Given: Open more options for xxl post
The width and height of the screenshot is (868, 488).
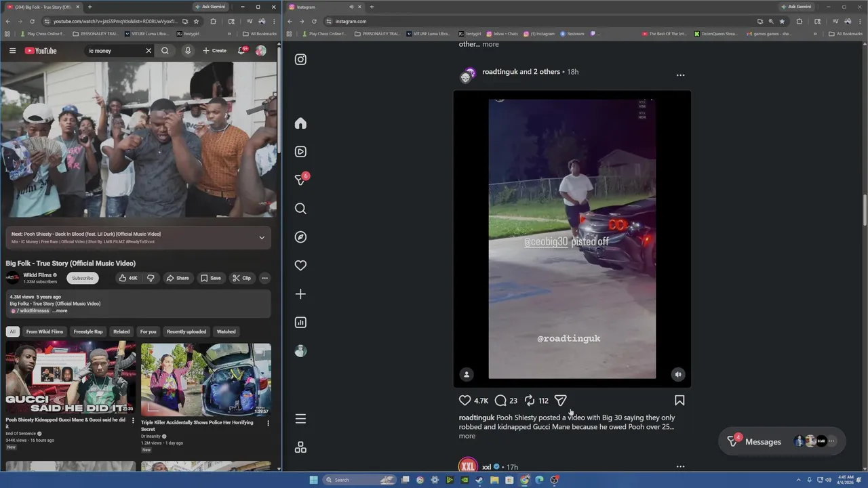Looking at the screenshot, I should pos(680,466).
